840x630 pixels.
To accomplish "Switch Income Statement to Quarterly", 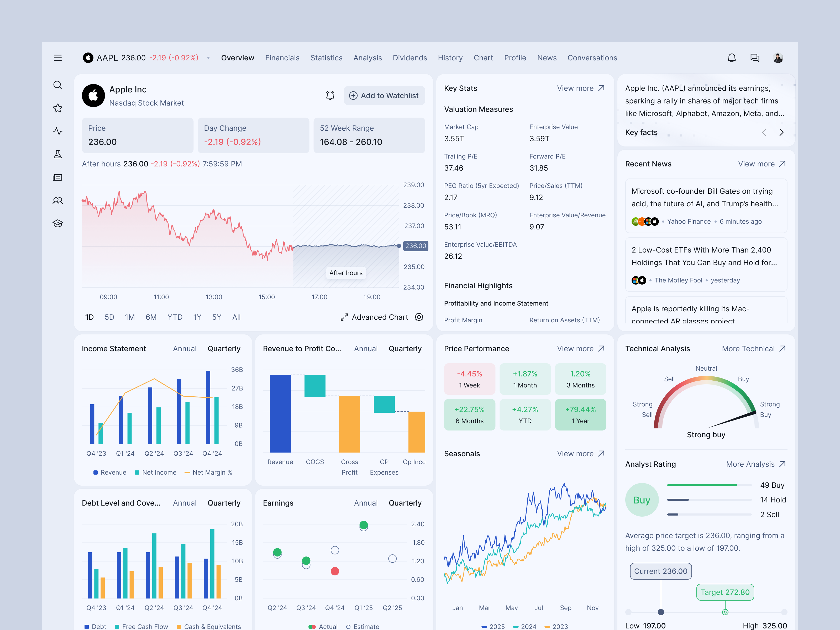I will coord(224,349).
